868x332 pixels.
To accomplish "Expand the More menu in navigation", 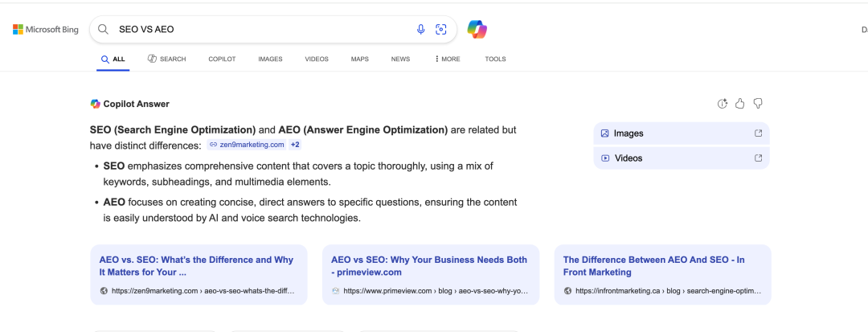I will pyautogui.click(x=448, y=59).
